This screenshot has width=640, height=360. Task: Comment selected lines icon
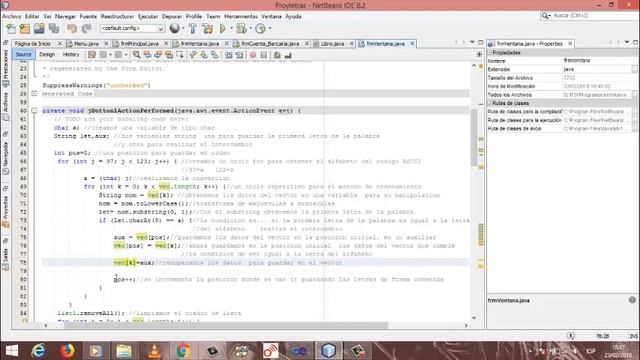pyautogui.click(x=278, y=55)
